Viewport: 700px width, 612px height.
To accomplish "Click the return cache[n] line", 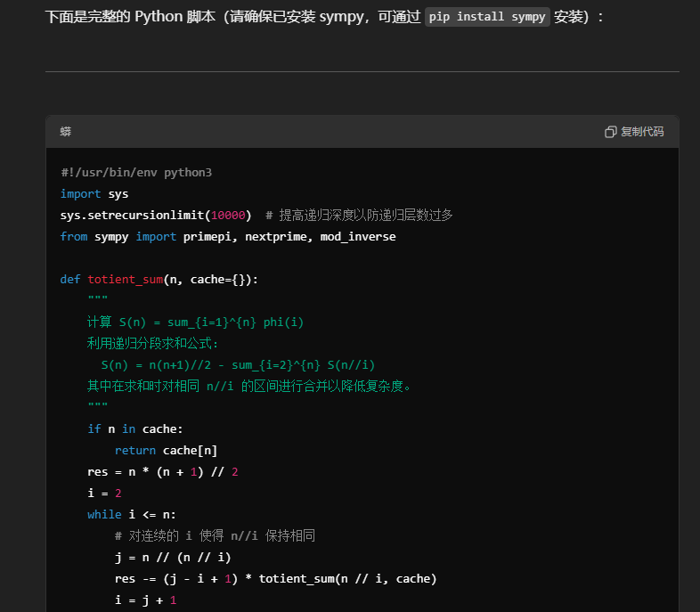I will [x=166, y=450].
